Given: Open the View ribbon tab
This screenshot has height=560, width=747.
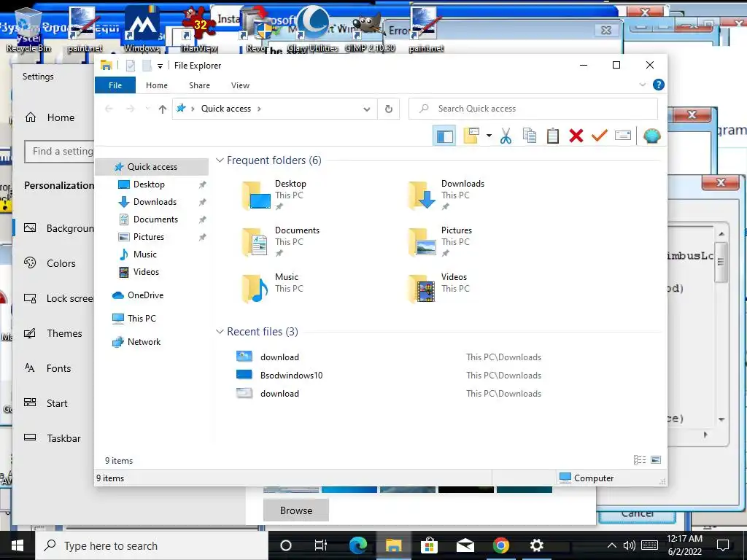Looking at the screenshot, I should point(240,85).
